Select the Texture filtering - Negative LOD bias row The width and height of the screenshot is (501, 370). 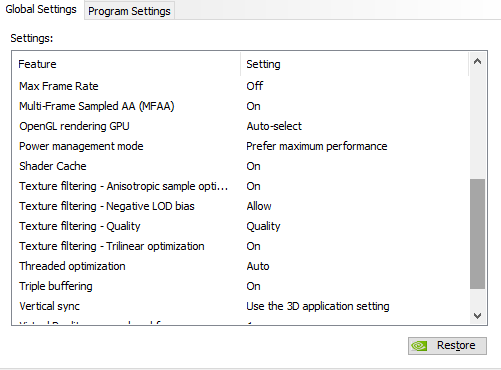tap(240, 206)
